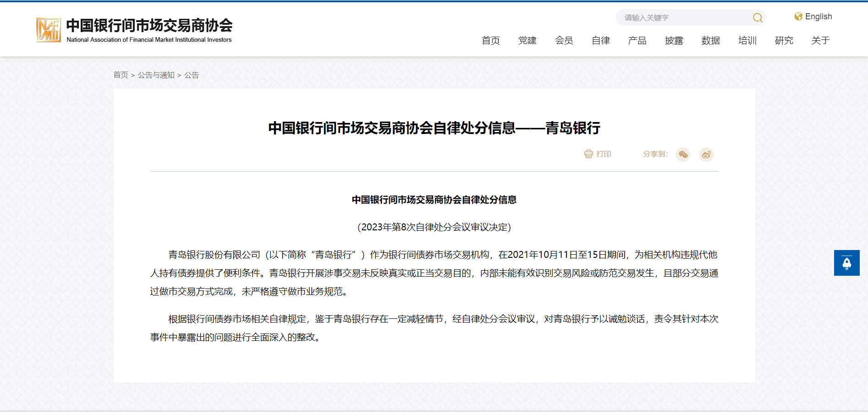This screenshot has height=412, width=868.
Task: Click 公告与通知 in the breadcrumb
Action: (156, 75)
